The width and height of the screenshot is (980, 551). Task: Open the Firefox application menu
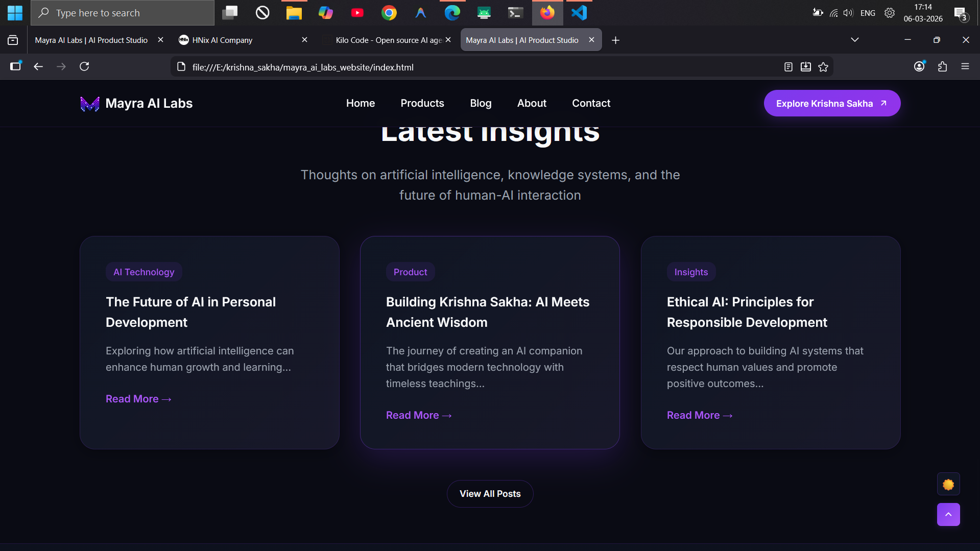[965, 66]
